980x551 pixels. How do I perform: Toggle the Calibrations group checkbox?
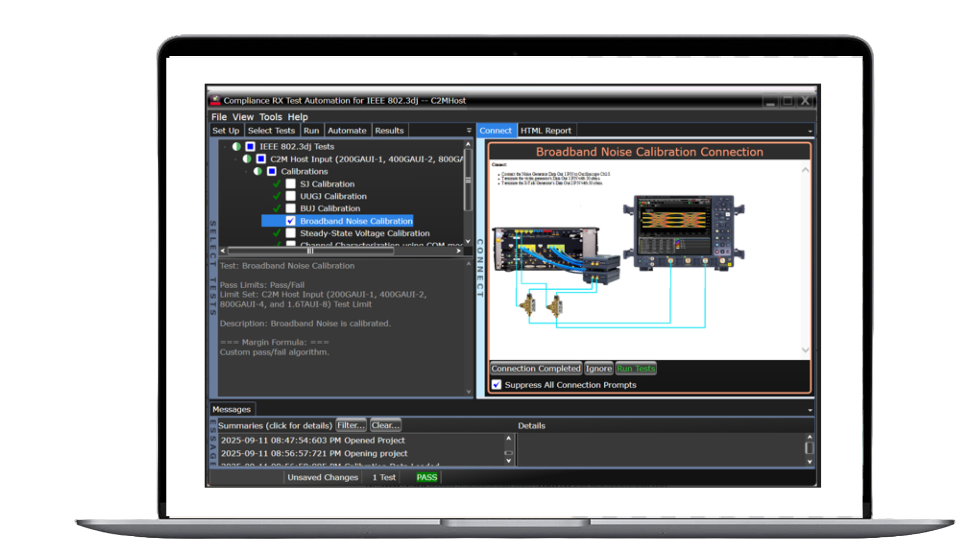(272, 171)
